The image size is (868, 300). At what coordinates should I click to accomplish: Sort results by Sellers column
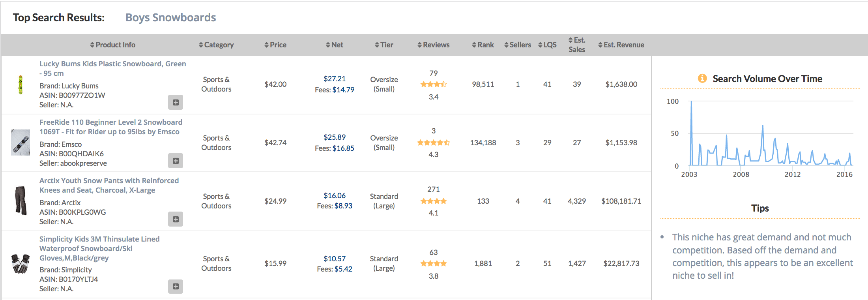518,45
